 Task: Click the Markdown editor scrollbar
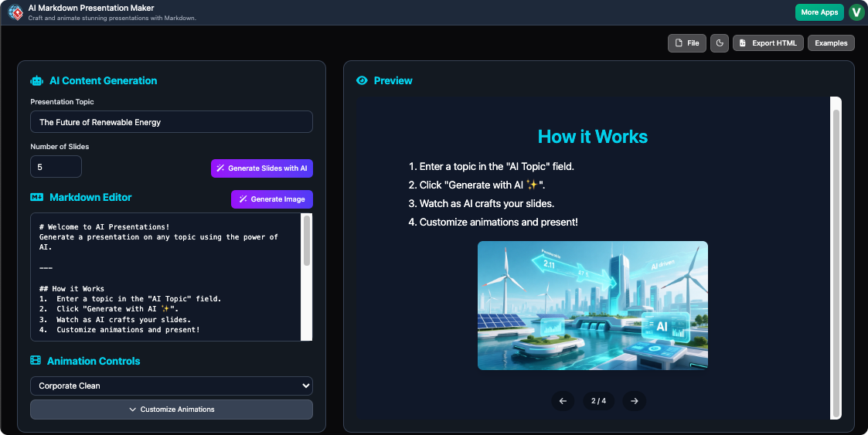[x=307, y=241]
